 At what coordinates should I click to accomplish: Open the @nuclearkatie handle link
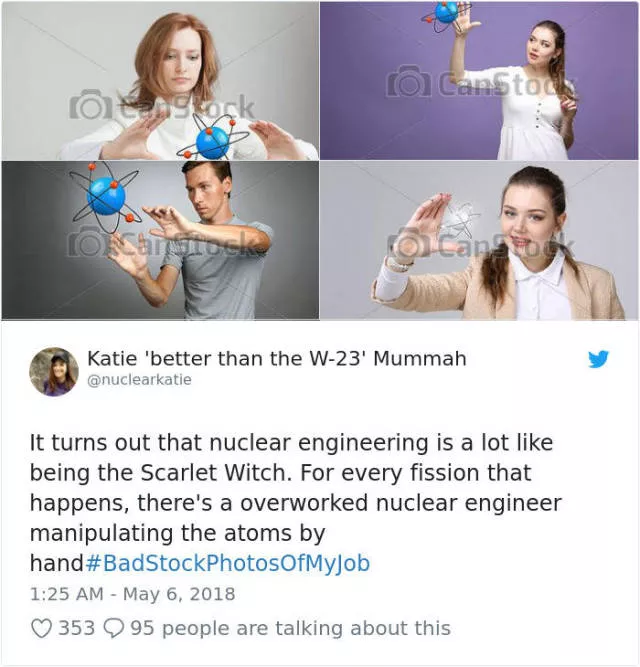pyautogui.click(x=139, y=379)
